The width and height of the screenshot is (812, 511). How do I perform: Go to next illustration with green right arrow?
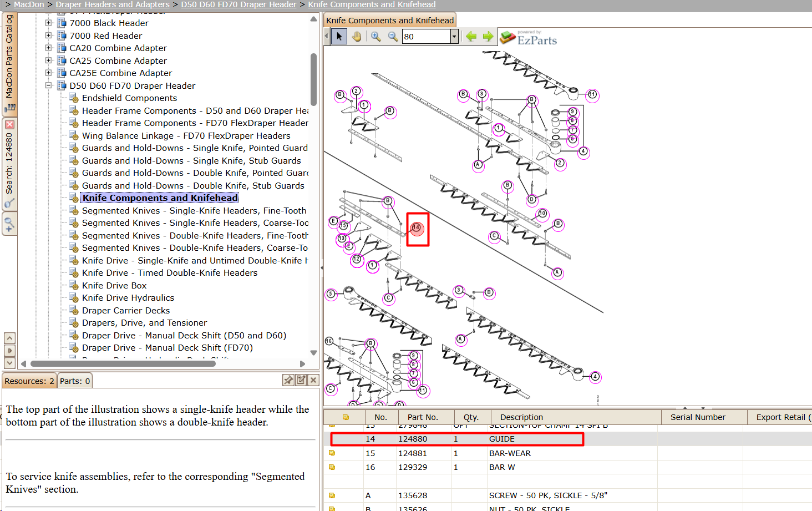[488, 37]
